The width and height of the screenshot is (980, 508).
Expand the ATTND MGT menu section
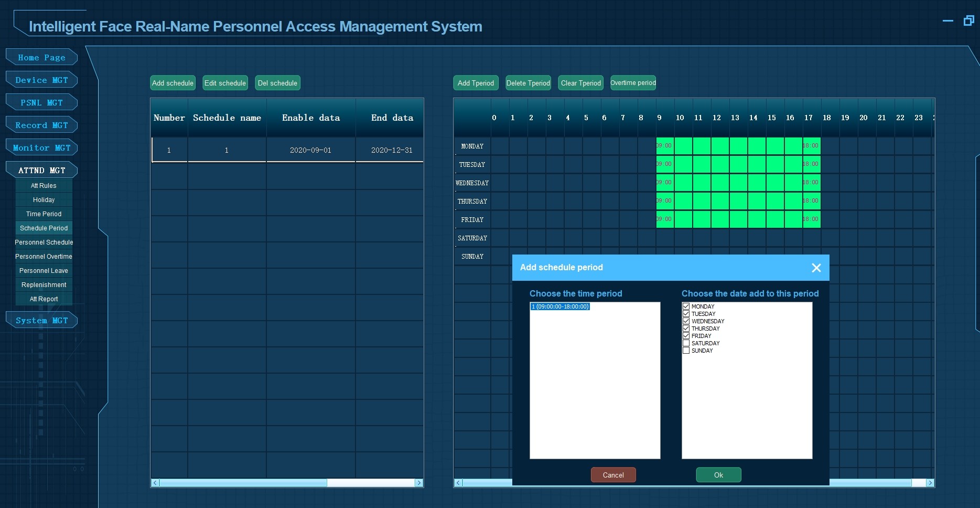[41, 170]
